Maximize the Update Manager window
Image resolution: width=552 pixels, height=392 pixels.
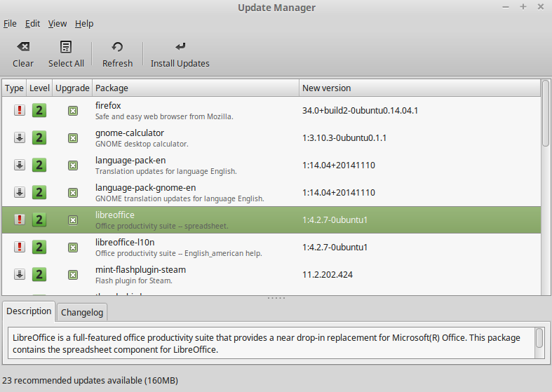click(x=523, y=7)
